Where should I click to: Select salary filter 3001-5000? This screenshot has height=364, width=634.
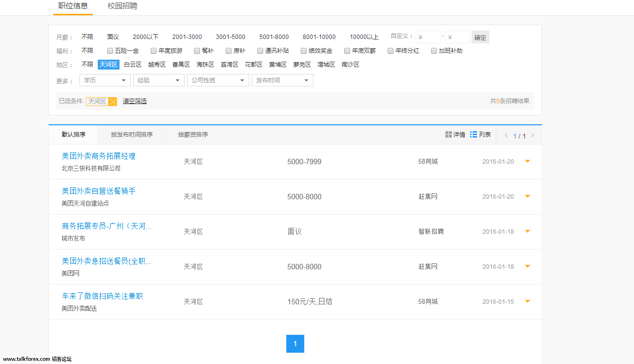(231, 37)
